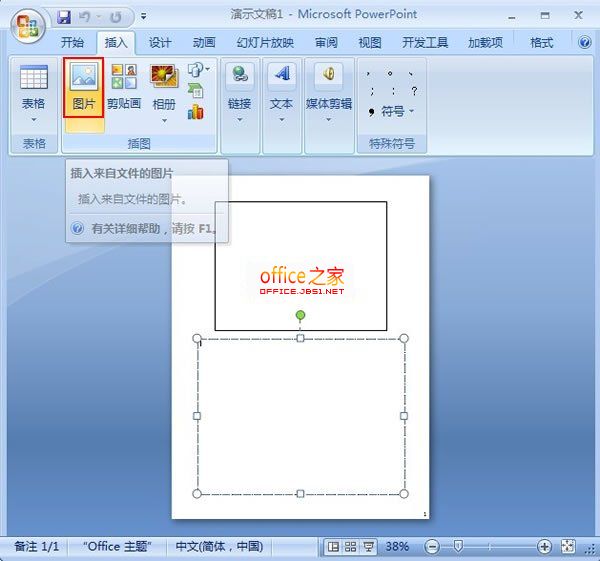This screenshot has width=600, height=561.
Task: Open the 开发工具 tab
Action: (x=425, y=42)
